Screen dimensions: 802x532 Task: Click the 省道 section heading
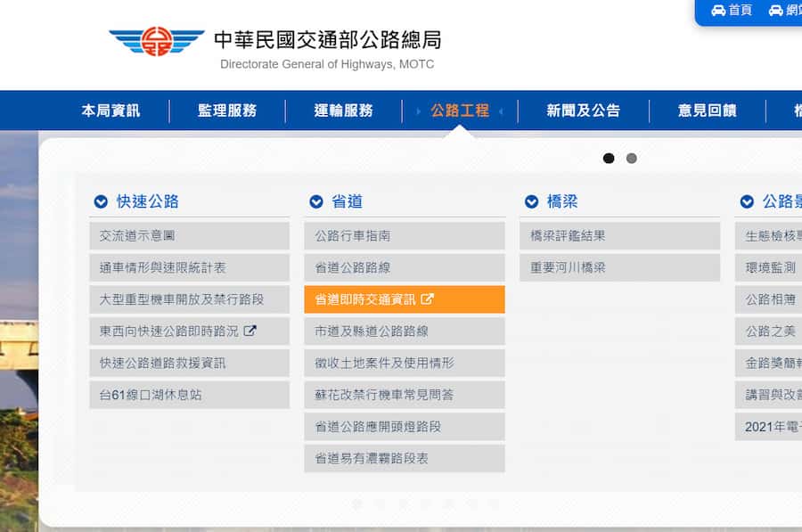(348, 201)
